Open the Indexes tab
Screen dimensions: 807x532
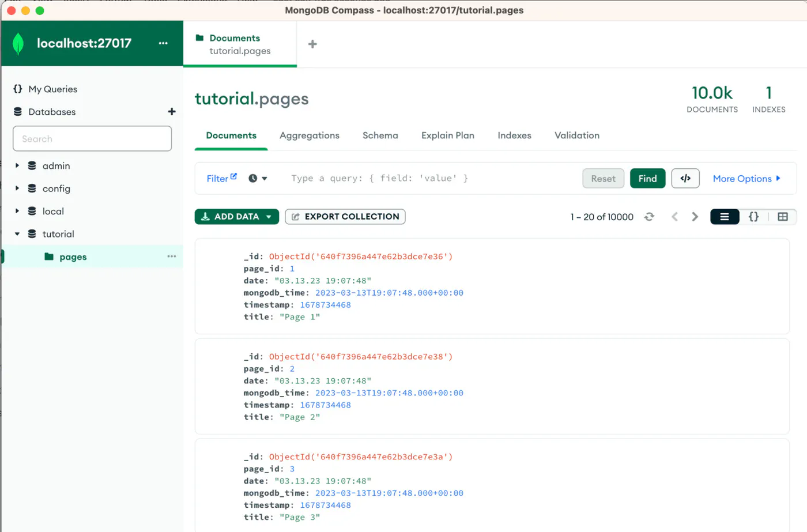(514, 135)
